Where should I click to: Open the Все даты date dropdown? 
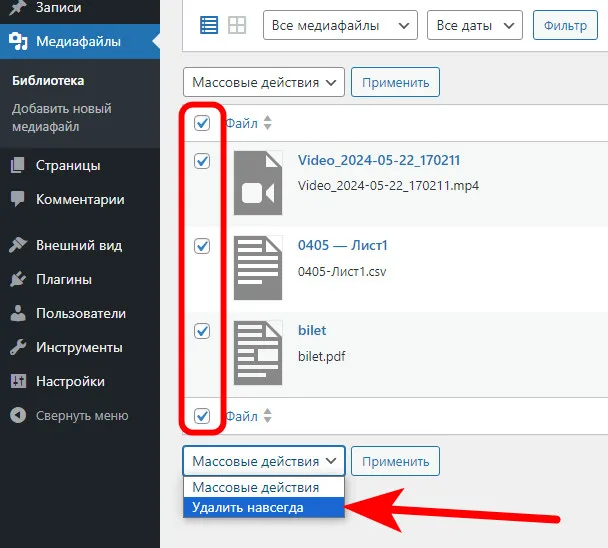click(475, 26)
